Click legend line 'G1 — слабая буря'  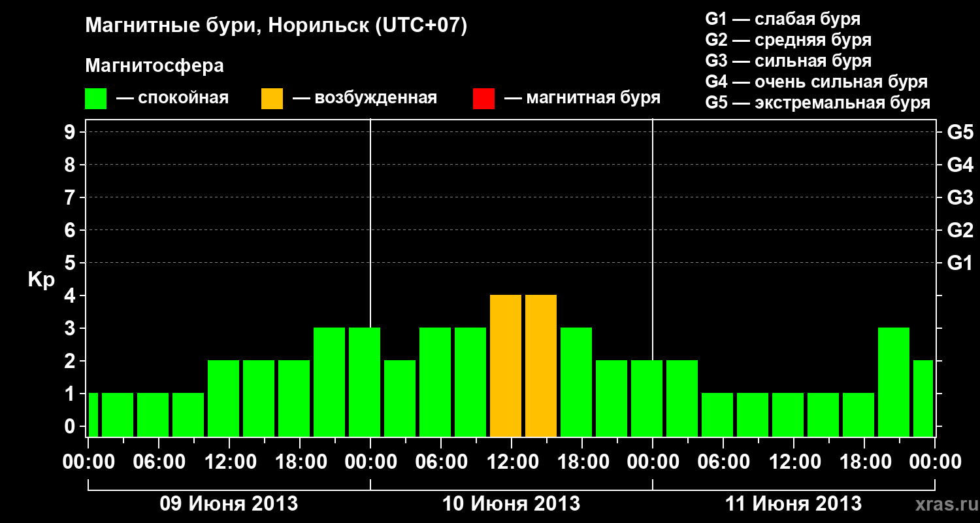(x=783, y=19)
